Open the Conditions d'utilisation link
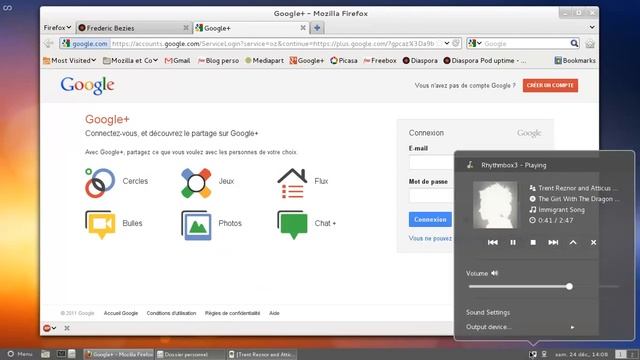This screenshot has width=640, height=360. (171, 313)
